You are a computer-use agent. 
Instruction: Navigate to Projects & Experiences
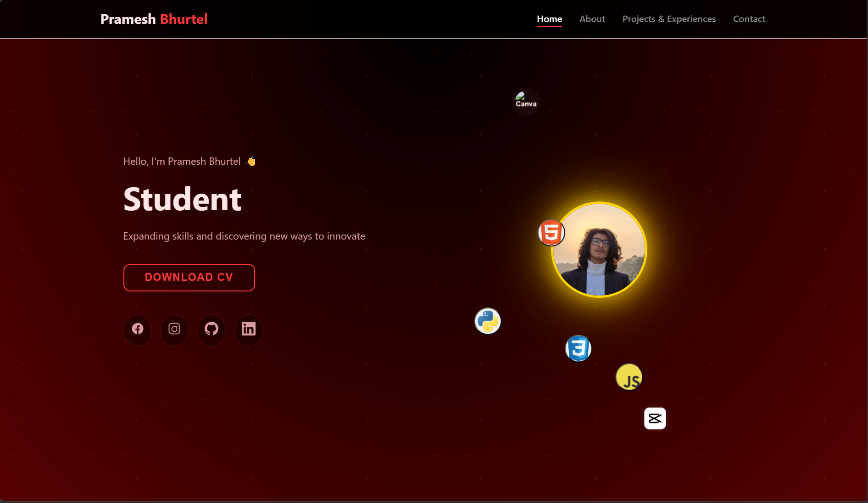coord(669,19)
